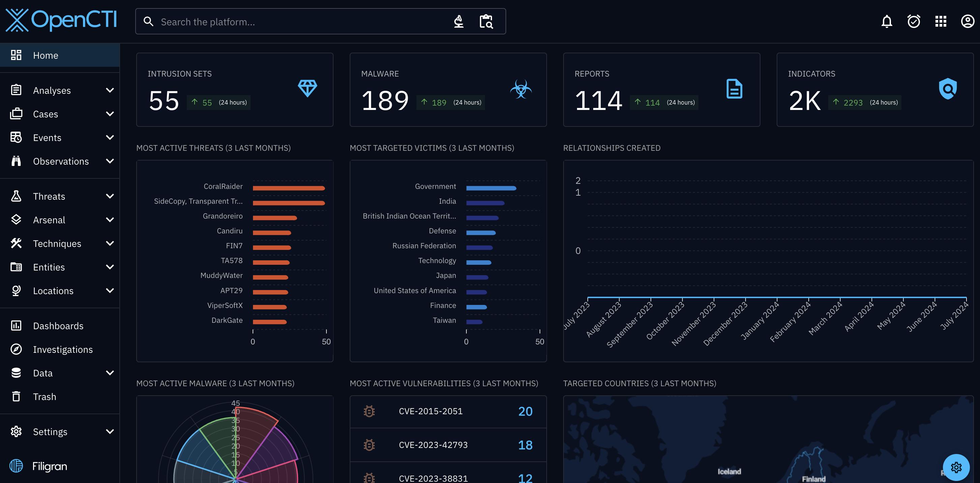980x483 pixels.
Task: Click the Analyses clipboard icon
Action: coord(16,90)
